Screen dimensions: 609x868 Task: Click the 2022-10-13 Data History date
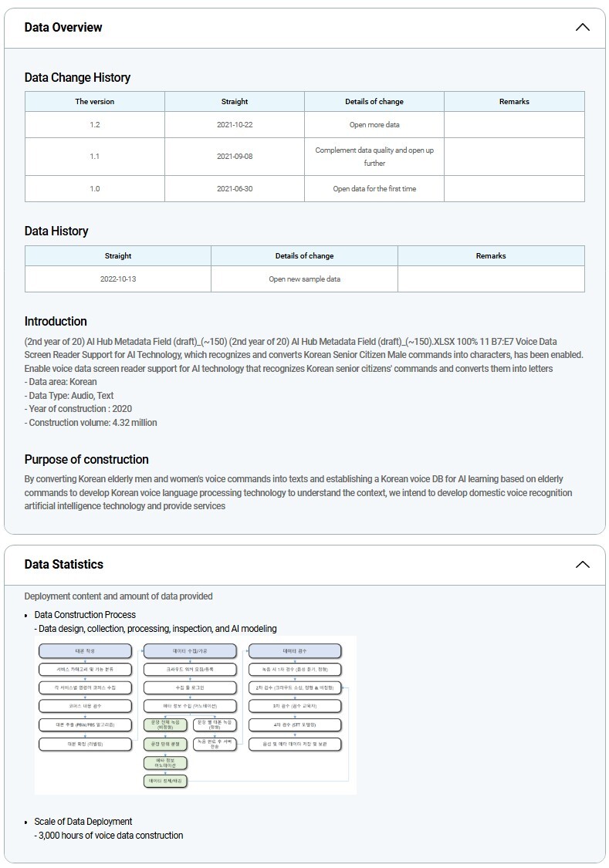118,279
